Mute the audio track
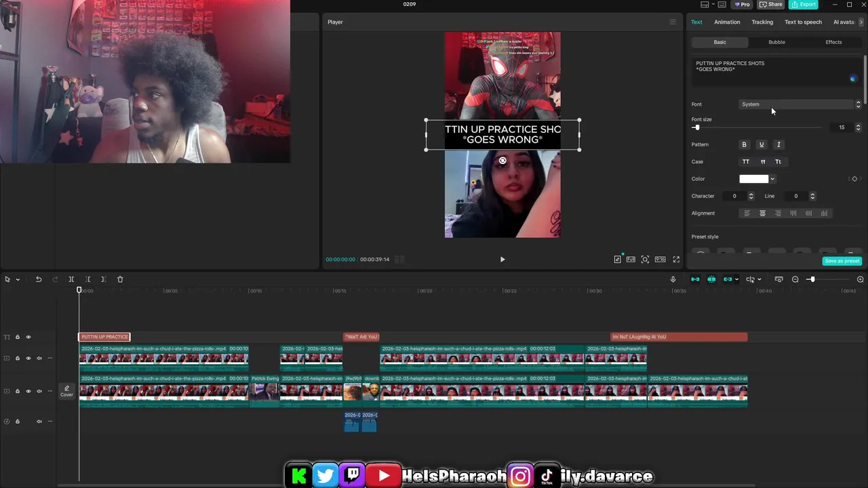 tap(39, 421)
